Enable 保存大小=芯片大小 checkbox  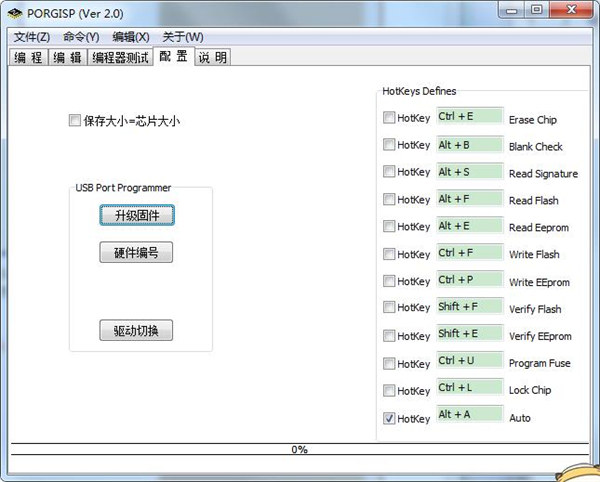coord(75,120)
